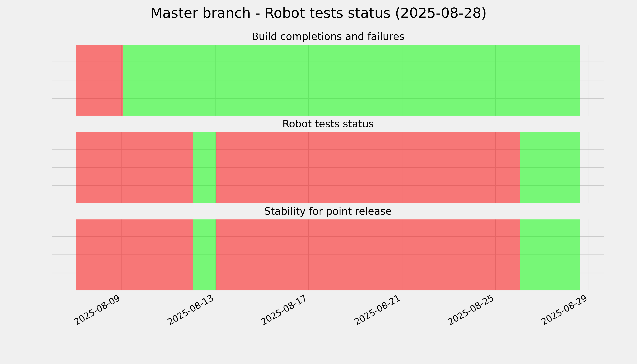
Task: Click the final green segment in Stability chart
Action: [x=550, y=255]
